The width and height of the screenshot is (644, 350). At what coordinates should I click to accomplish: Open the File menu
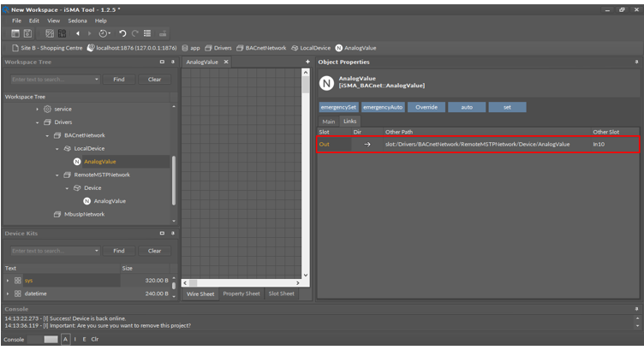tap(16, 21)
